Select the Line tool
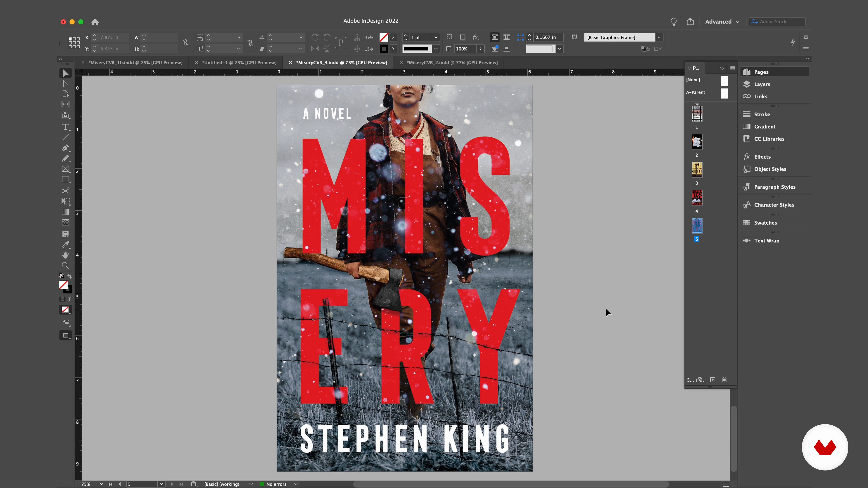 (x=65, y=137)
